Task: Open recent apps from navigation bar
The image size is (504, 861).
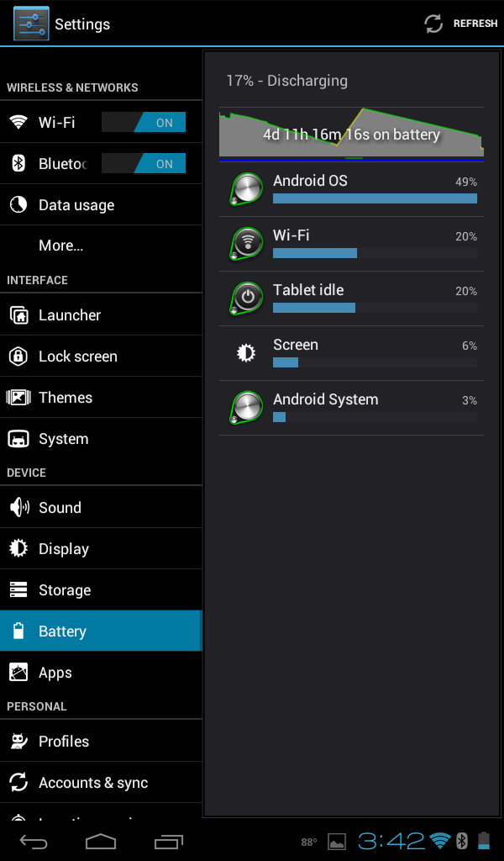Action: pos(168,841)
